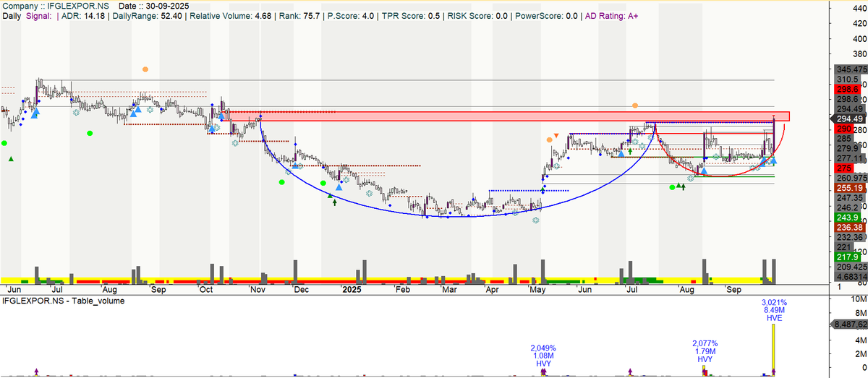
Task: Click the 260.975 price axis label
Action: point(849,178)
